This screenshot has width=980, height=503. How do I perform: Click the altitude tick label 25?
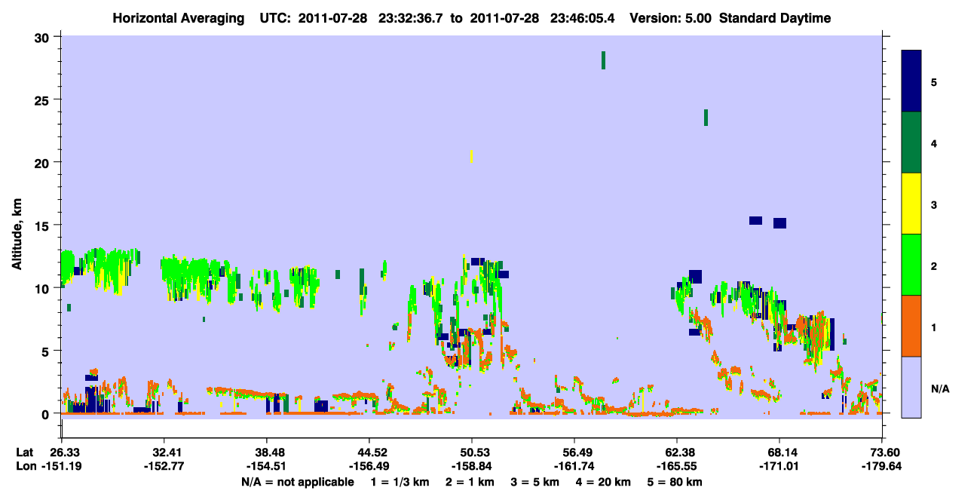coord(43,100)
